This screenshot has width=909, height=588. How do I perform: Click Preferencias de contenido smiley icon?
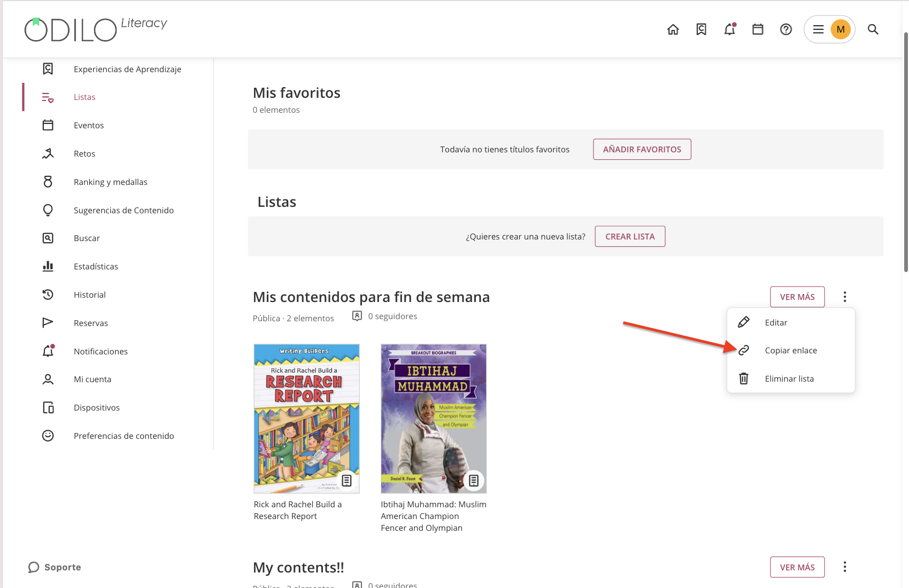[x=48, y=436]
